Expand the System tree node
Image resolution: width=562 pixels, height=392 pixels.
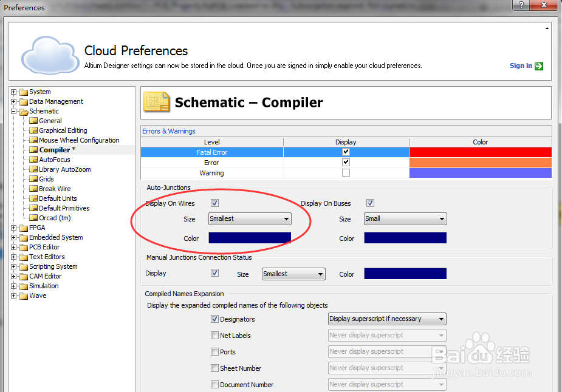[x=13, y=92]
